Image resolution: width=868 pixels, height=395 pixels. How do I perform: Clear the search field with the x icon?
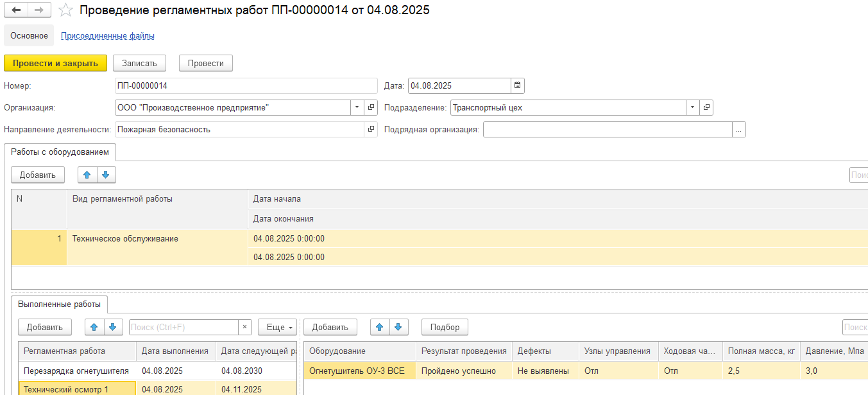(244, 328)
